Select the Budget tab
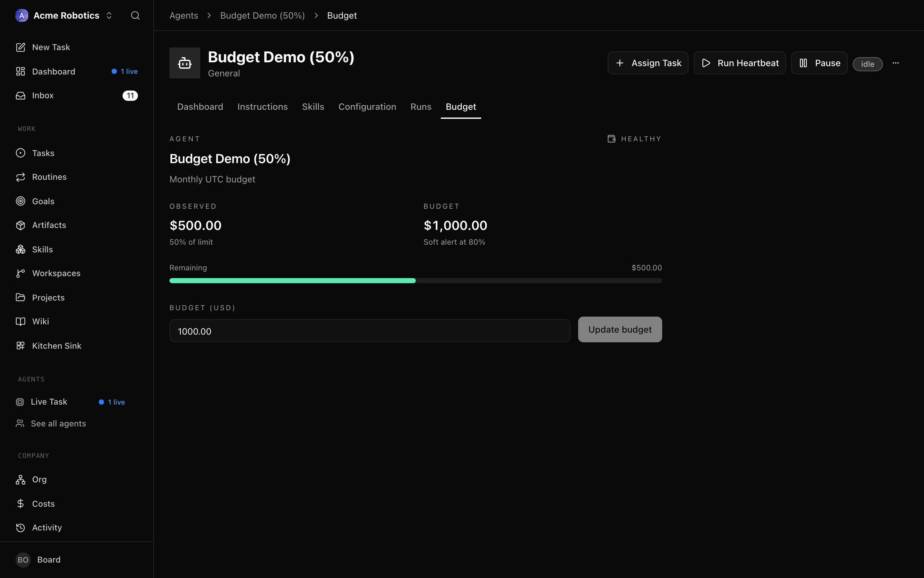 click(x=461, y=107)
